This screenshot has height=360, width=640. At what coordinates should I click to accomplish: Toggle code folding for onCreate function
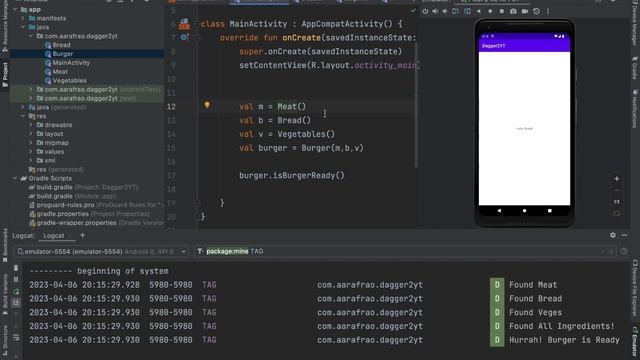[198, 38]
